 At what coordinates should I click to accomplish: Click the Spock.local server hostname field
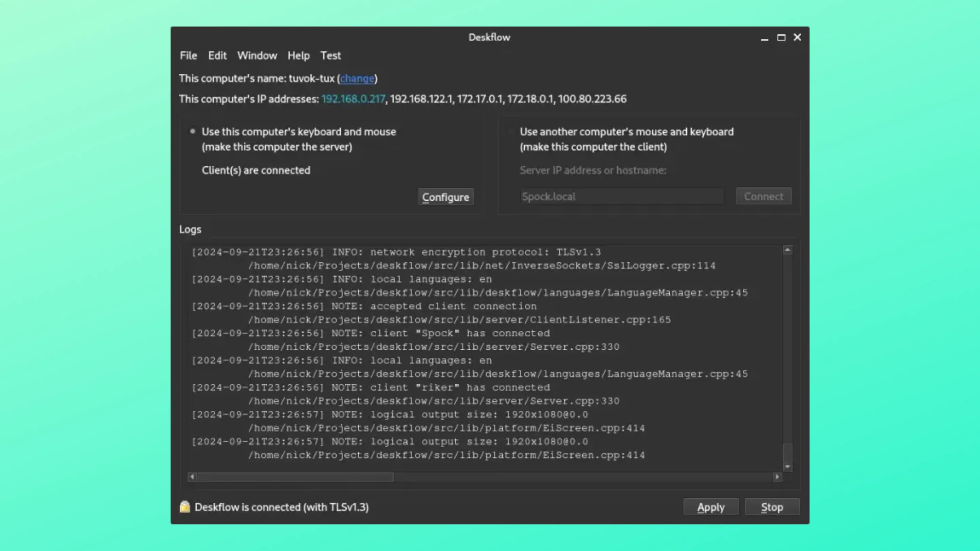(x=622, y=197)
